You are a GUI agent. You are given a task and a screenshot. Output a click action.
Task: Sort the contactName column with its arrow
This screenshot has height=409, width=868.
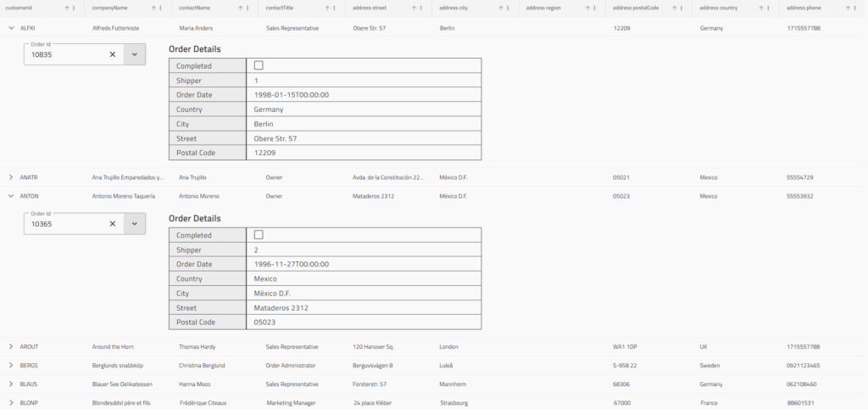tap(240, 8)
